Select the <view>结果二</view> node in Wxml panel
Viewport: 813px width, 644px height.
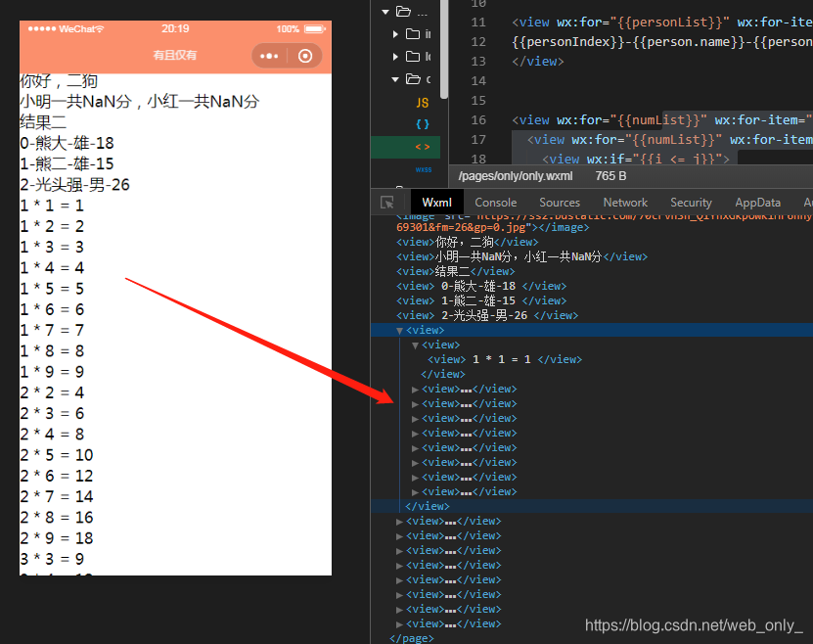[455, 272]
